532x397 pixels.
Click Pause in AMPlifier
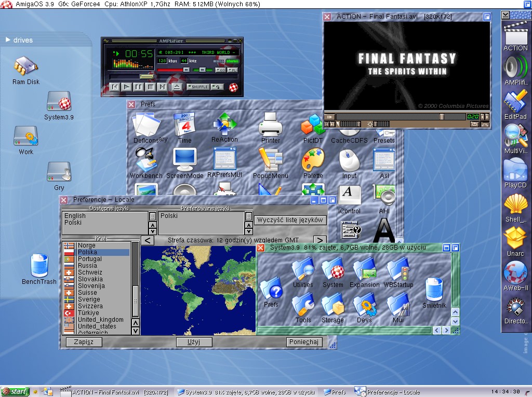coord(138,87)
